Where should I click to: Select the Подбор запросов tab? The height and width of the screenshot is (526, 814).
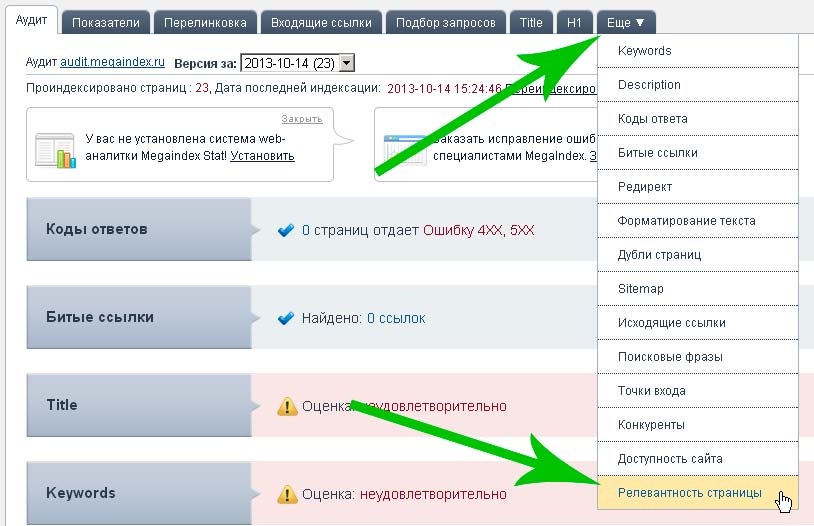446,23
